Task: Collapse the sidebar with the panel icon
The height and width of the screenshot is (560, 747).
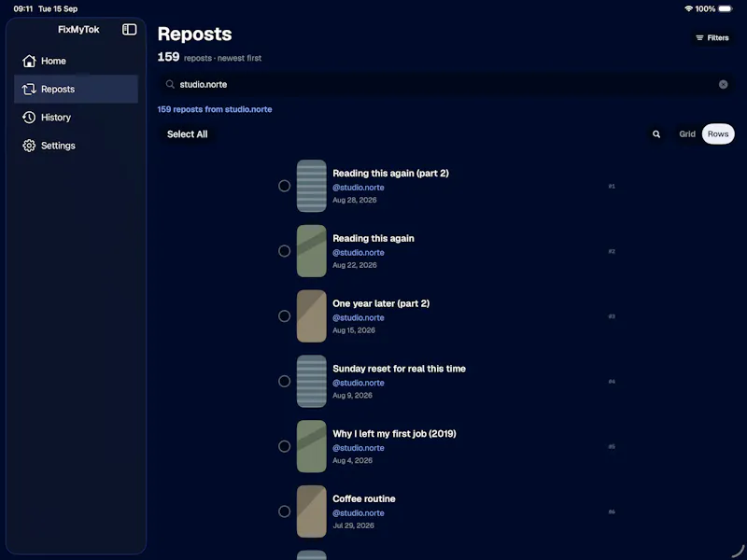Action: (x=129, y=30)
